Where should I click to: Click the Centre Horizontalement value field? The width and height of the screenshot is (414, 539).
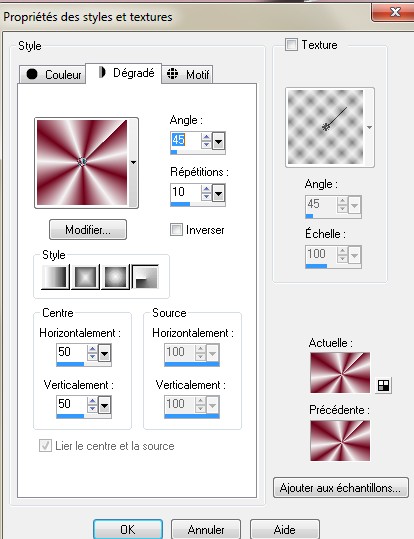tap(72, 352)
